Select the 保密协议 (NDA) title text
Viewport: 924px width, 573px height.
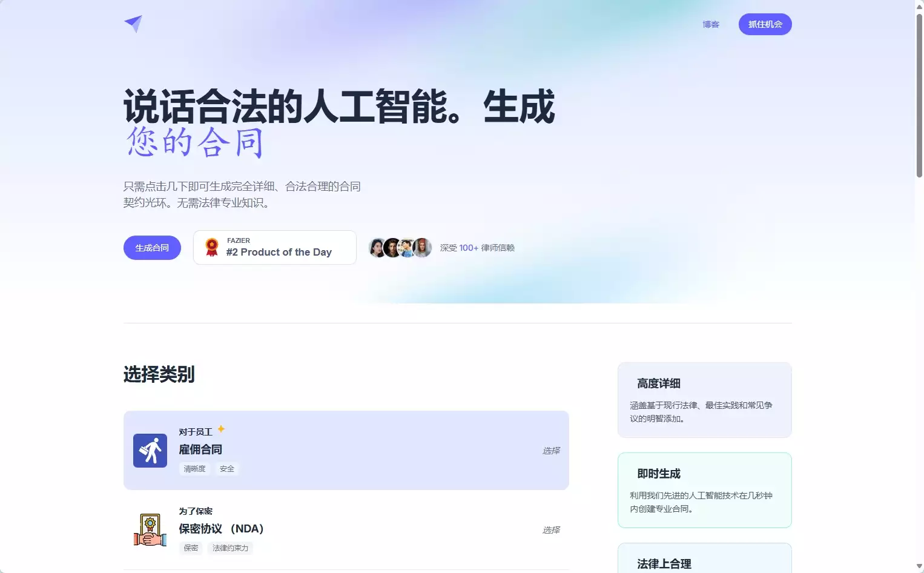pyautogui.click(x=221, y=529)
